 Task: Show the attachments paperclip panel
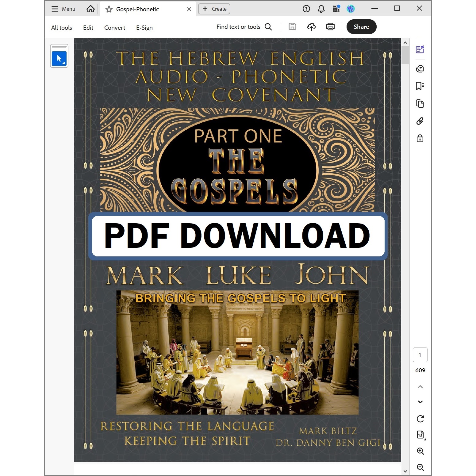pyautogui.click(x=420, y=121)
